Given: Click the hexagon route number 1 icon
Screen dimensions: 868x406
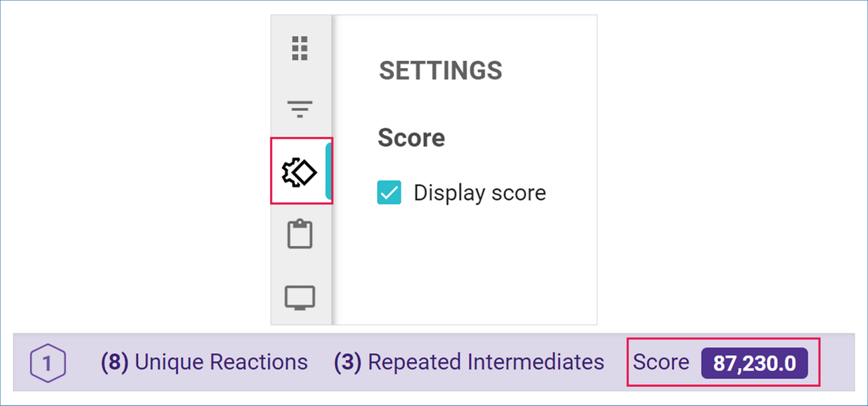Looking at the screenshot, I should (x=47, y=363).
